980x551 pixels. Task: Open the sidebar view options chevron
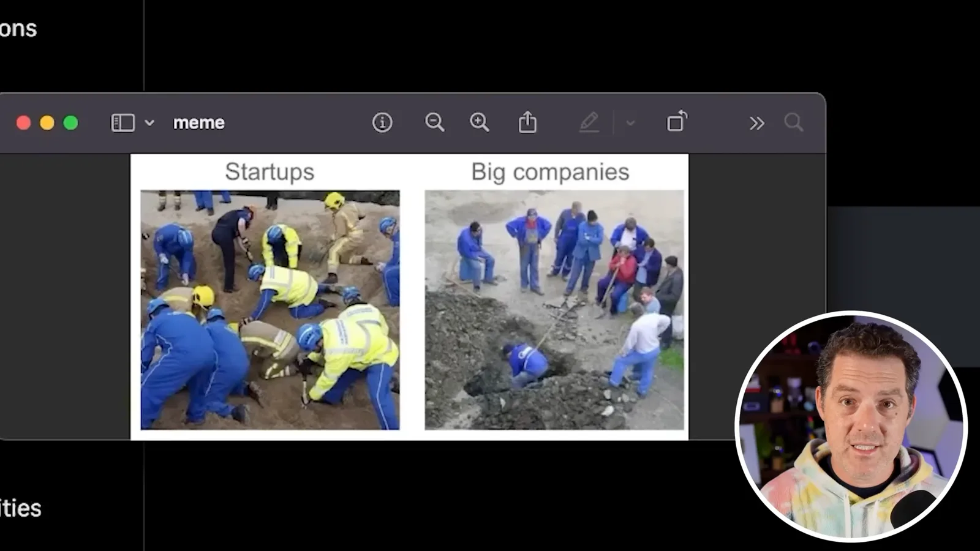149,123
